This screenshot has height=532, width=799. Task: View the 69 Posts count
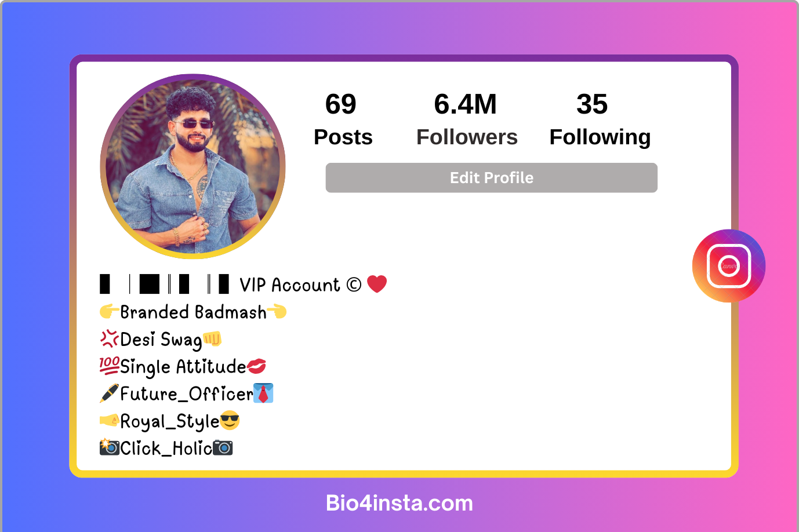click(343, 120)
